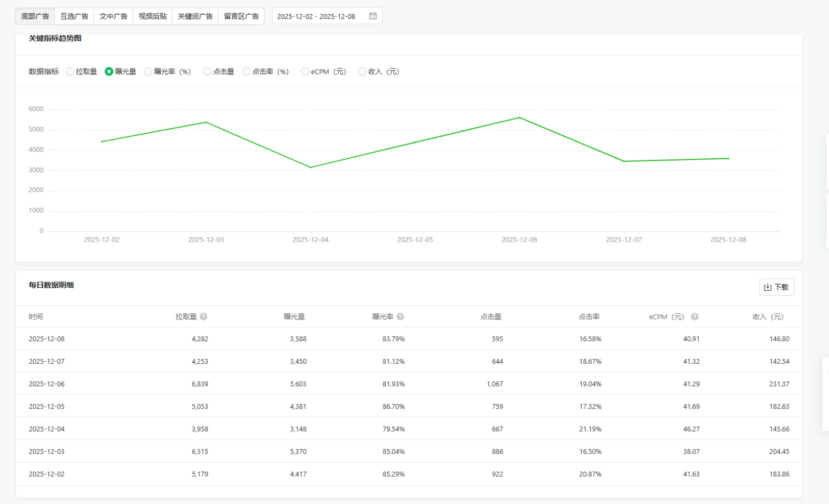Select the 收入 (元) radio button

(362, 72)
